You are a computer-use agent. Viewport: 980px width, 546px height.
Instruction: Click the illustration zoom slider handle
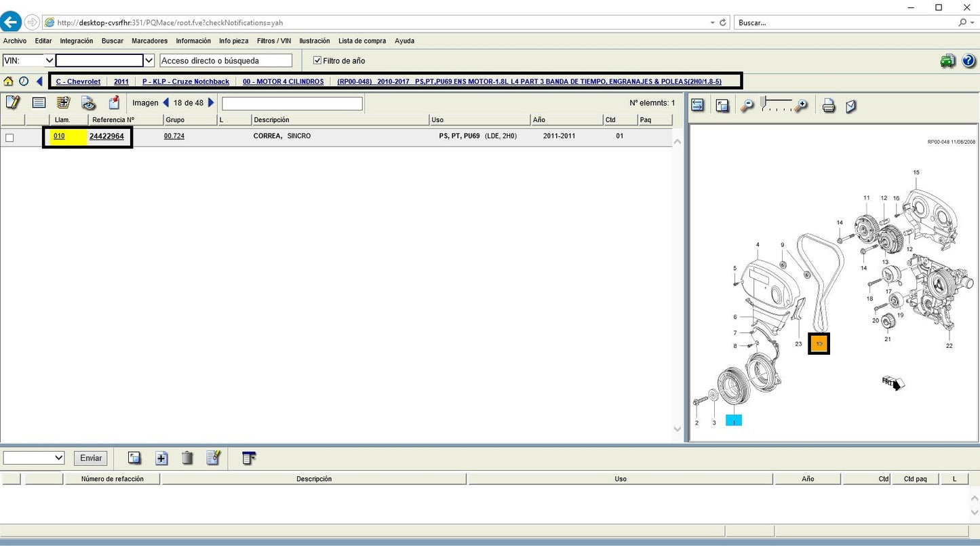[x=764, y=103]
